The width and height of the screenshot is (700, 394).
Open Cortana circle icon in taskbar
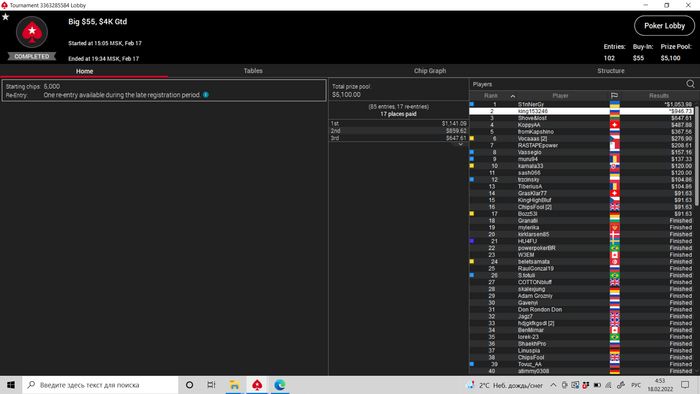tap(189, 385)
